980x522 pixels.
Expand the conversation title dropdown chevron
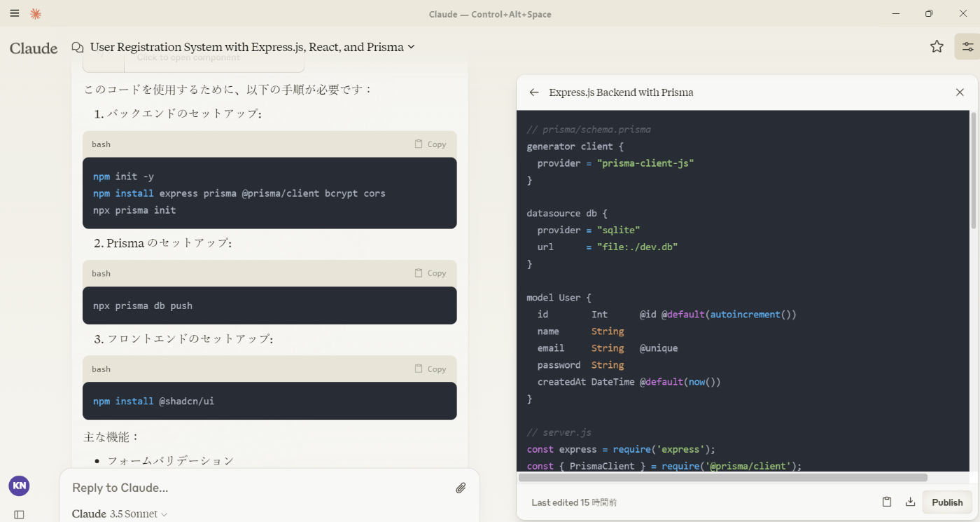pos(412,47)
